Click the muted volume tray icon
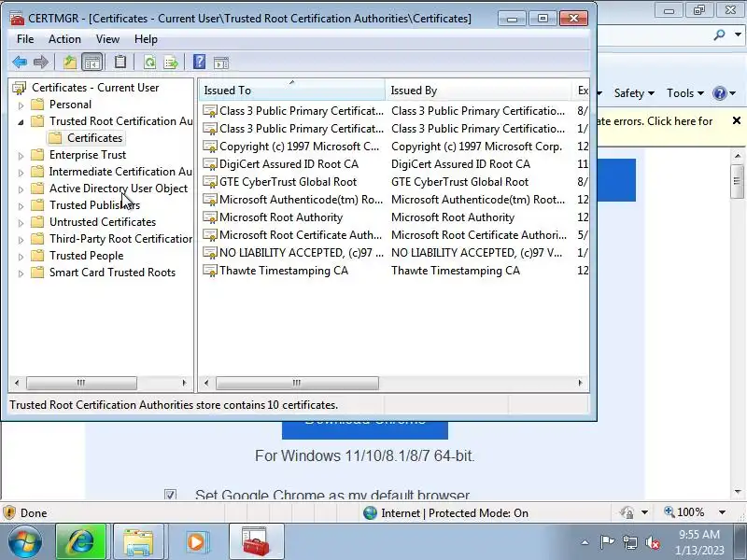The image size is (747, 560). (652, 542)
